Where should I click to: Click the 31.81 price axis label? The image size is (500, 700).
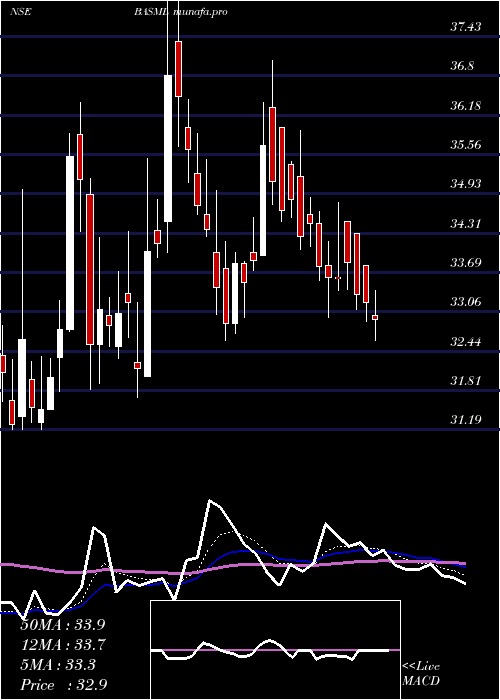tap(466, 381)
